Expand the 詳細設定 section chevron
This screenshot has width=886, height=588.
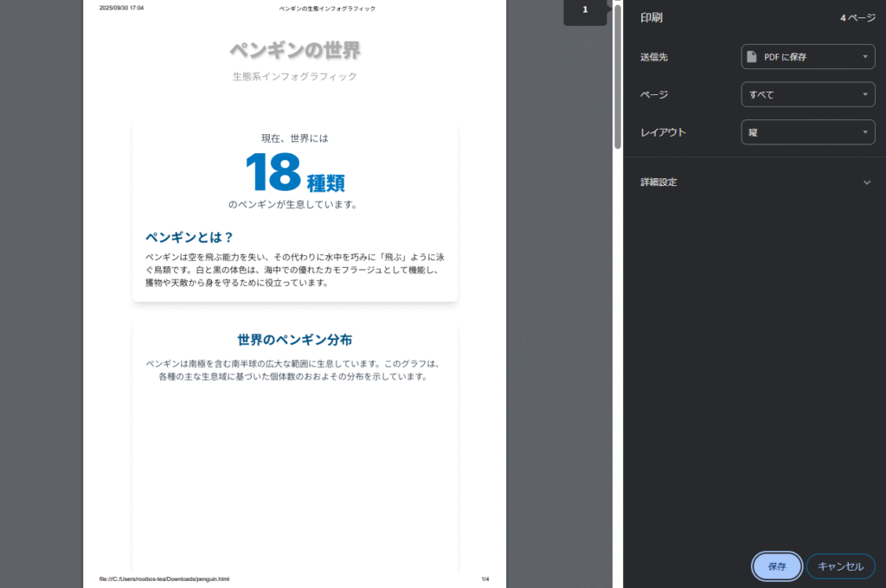(x=867, y=182)
